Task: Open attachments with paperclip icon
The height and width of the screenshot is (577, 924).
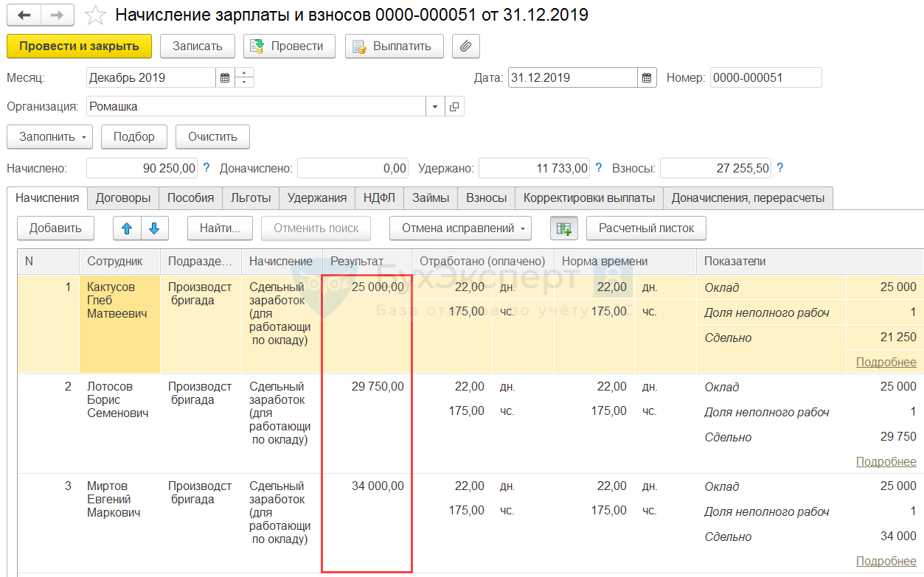Action: 465,46
